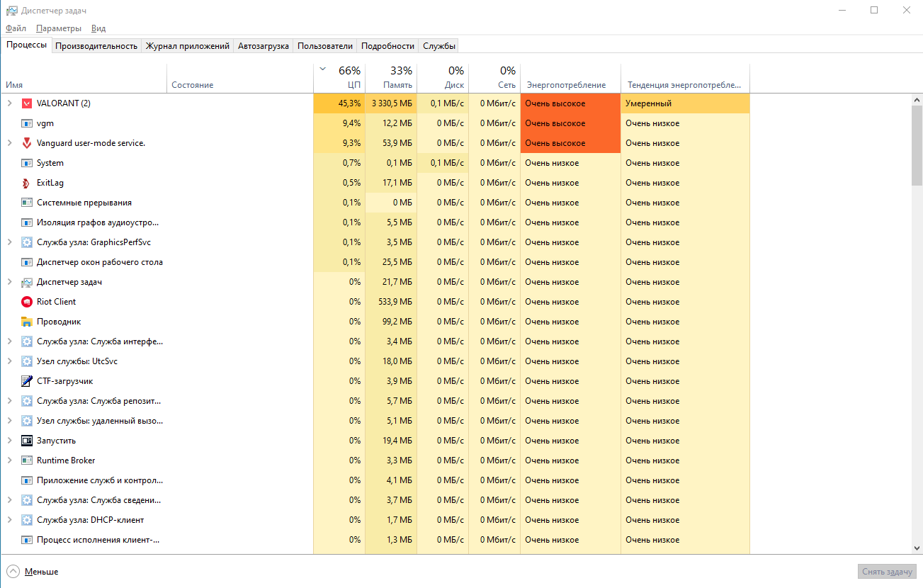923x588 pixels.
Task: Sort by the Память column header
Action: [391, 78]
